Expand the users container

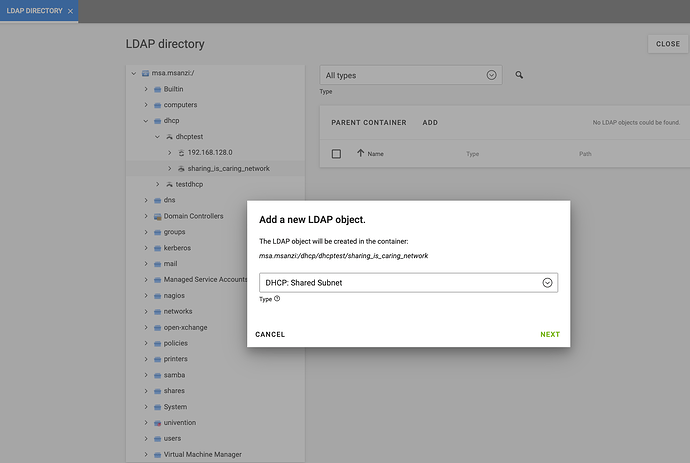(145, 438)
